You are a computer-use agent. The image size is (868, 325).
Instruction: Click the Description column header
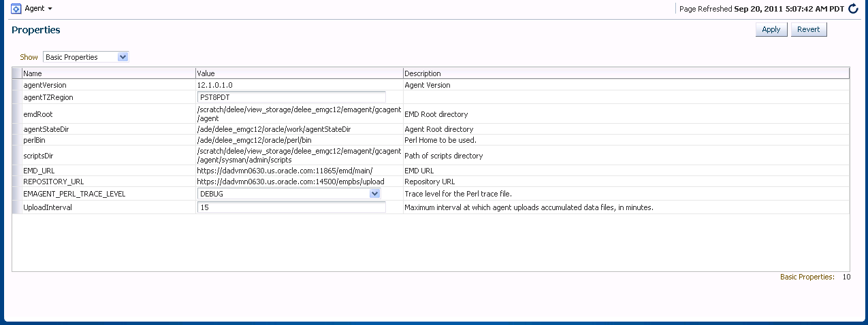[626, 73]
